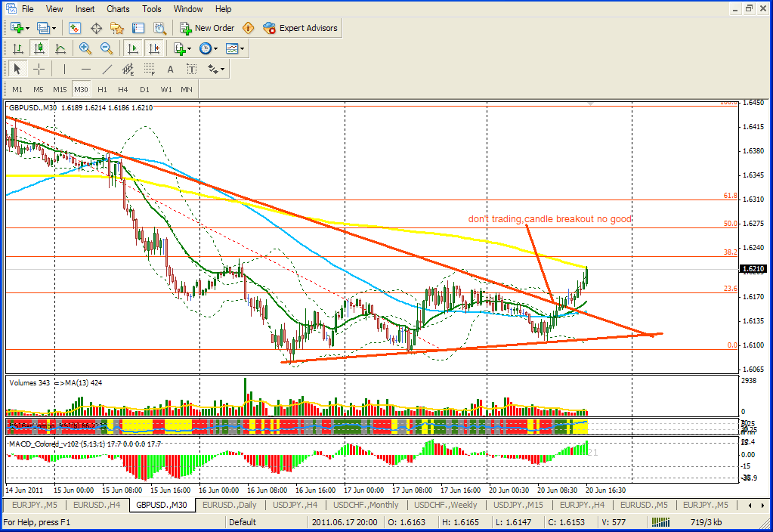The width and height of the screenshot is (773, 532).
Task: Open the Charts menu
Action: click(x=118, y=9)
